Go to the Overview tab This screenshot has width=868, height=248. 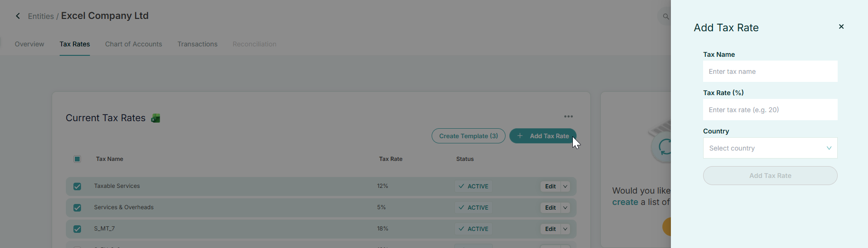[29, 44]
